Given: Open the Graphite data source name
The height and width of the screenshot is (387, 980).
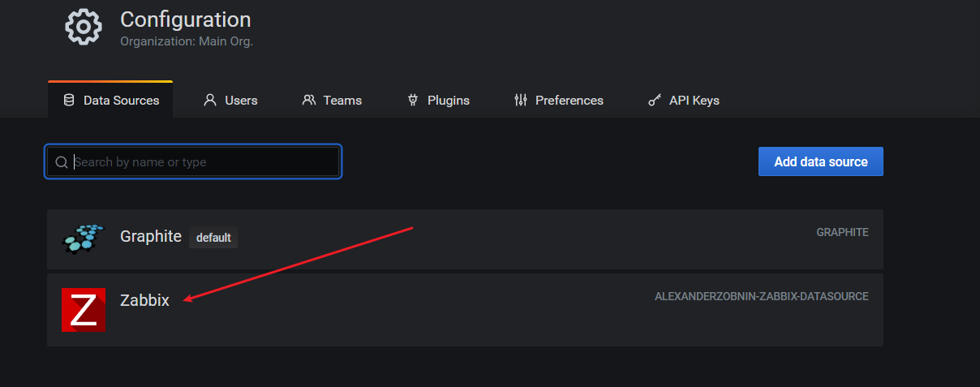Looking at the screenshot, I should click(x=151, y=237).
